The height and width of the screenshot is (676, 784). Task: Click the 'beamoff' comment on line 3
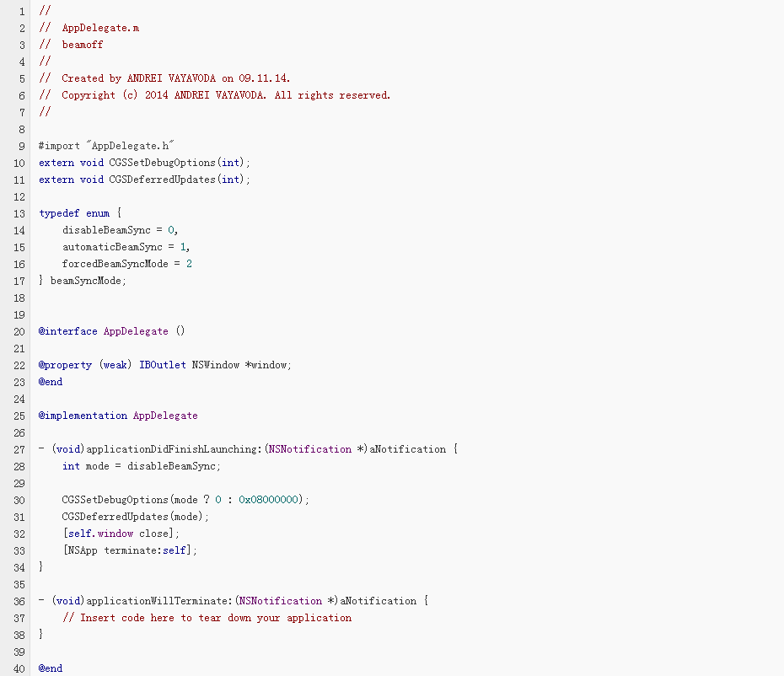[83, 45]
